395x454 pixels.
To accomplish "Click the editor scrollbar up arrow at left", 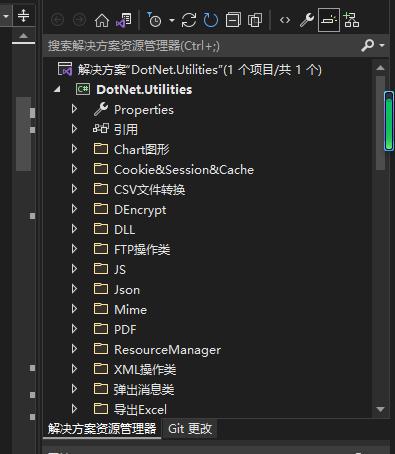I will point(23,35).
